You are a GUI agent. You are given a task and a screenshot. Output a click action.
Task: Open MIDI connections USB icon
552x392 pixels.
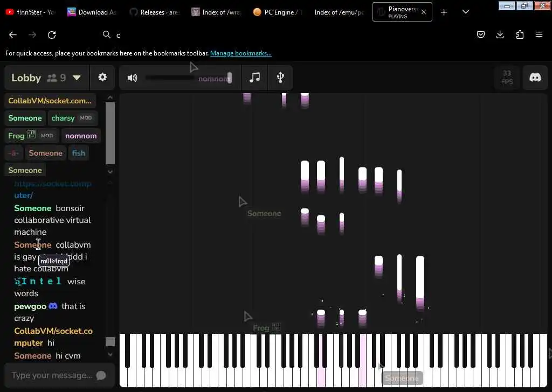[280, 78]
